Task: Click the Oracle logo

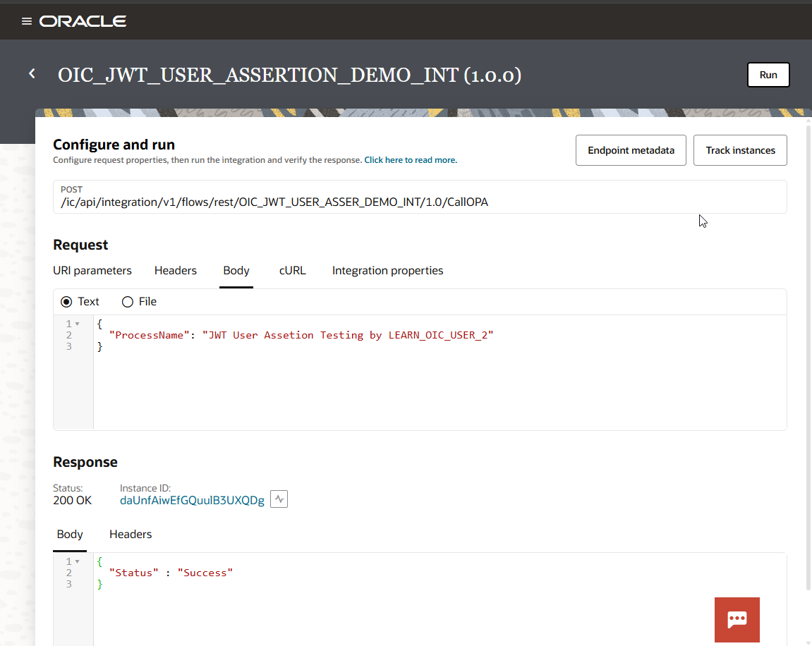Action: pyautogui.click(x=83, y=21)
